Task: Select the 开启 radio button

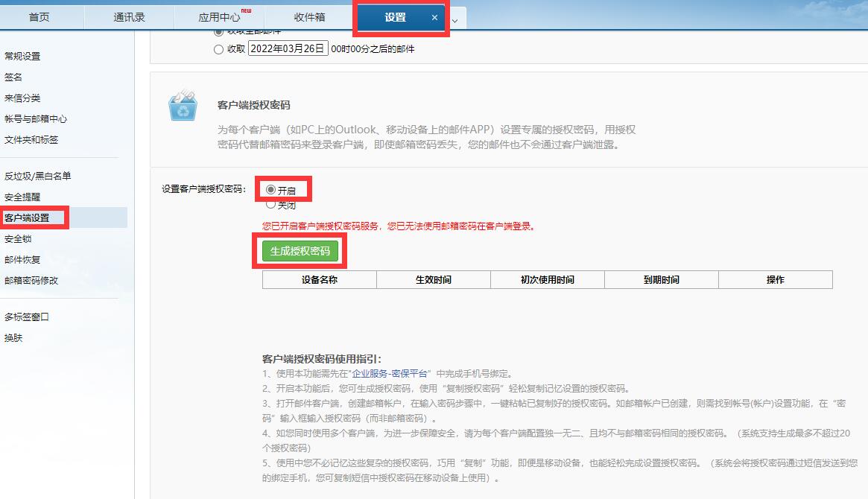Action: [x=270, y=190]
